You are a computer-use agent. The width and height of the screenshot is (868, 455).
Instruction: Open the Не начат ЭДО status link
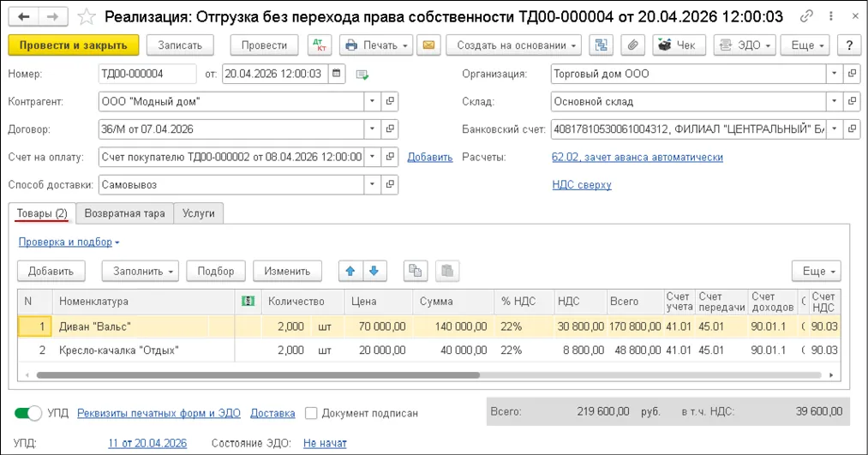click(325, 443)
